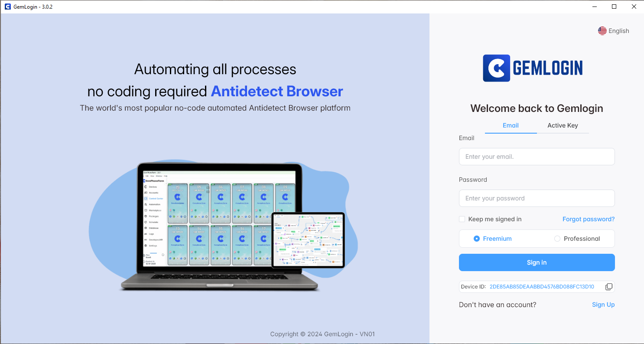The image size is (644, 344).
Task: Follow the Sign Up link
Action: point(603,305)
